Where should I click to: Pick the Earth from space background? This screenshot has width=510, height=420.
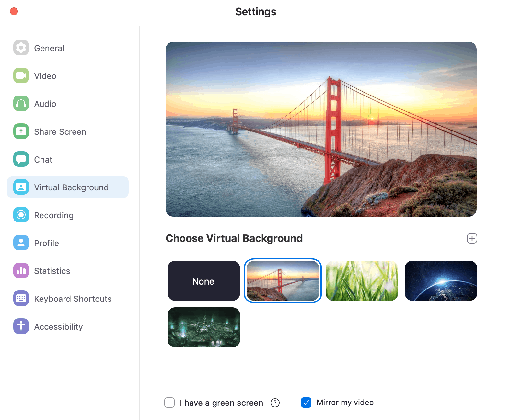441,281
